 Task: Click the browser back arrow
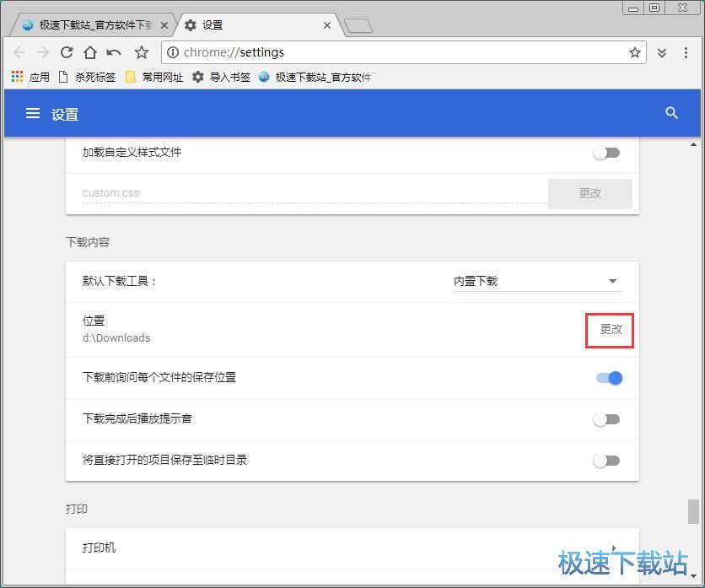(19, 52)
